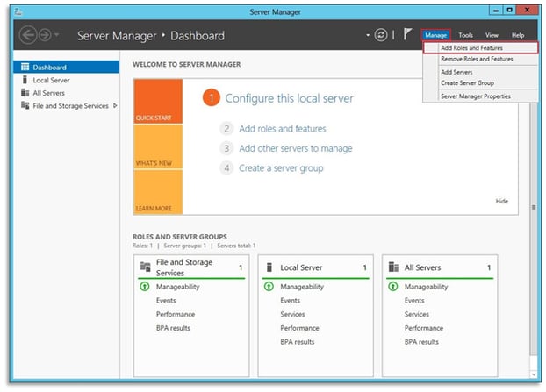Refresh the Server Manager dashboard
Viewport: 546px width, 392px height.
coord(381,35)
